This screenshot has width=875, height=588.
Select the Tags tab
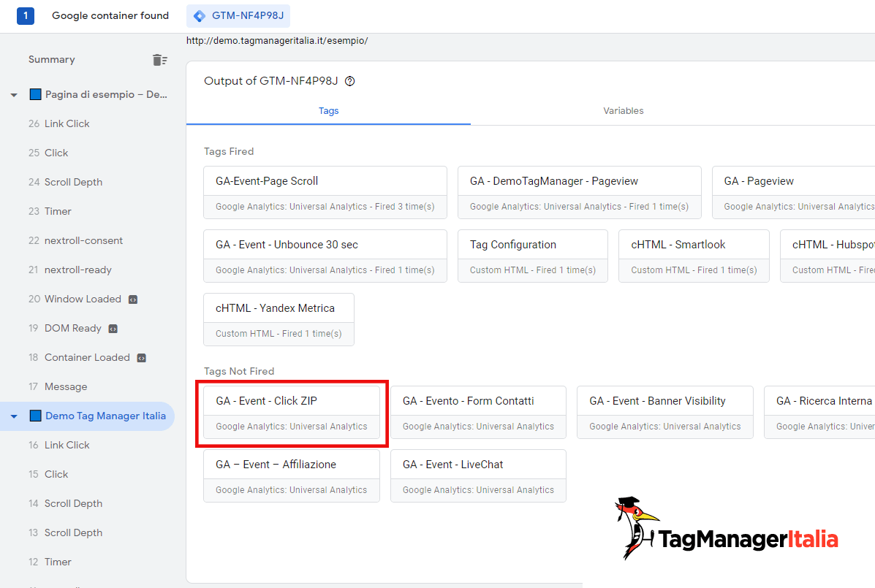(x=329, y=111)
